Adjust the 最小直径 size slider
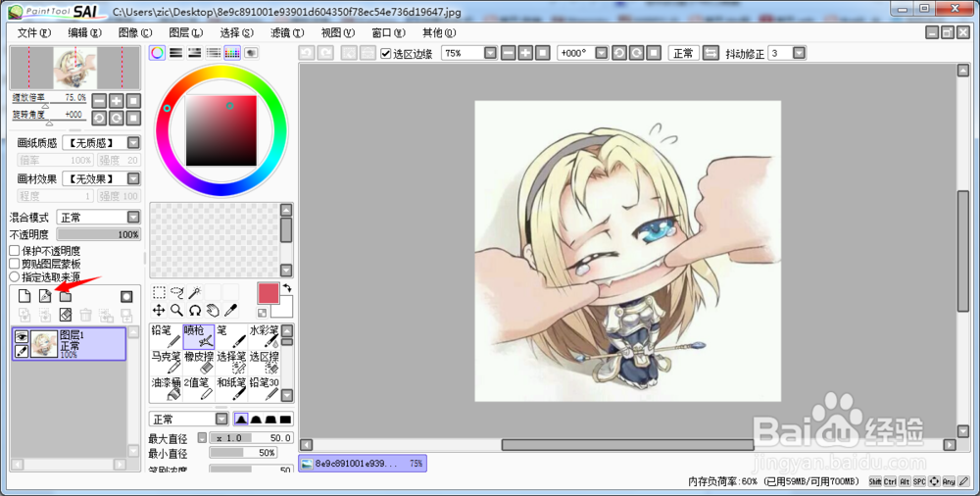The image size is (980, 496). (x=243, y=452)
